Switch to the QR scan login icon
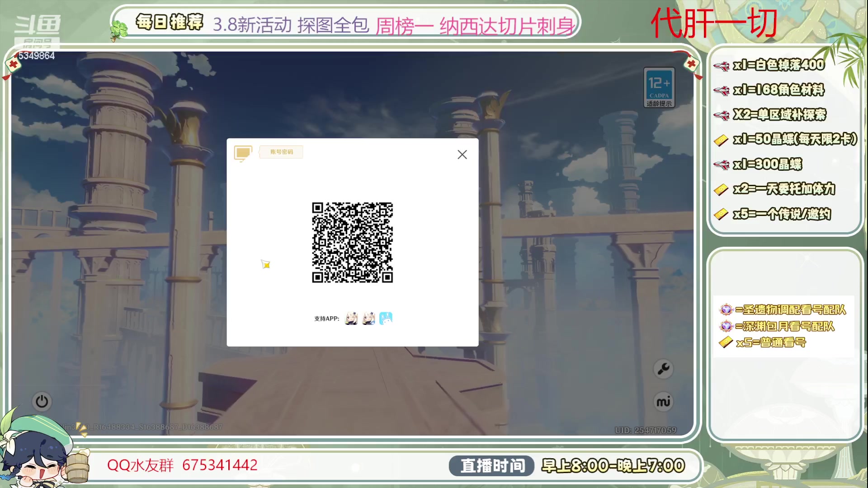This screenshot has height=488, width=868. coord(243,153)
